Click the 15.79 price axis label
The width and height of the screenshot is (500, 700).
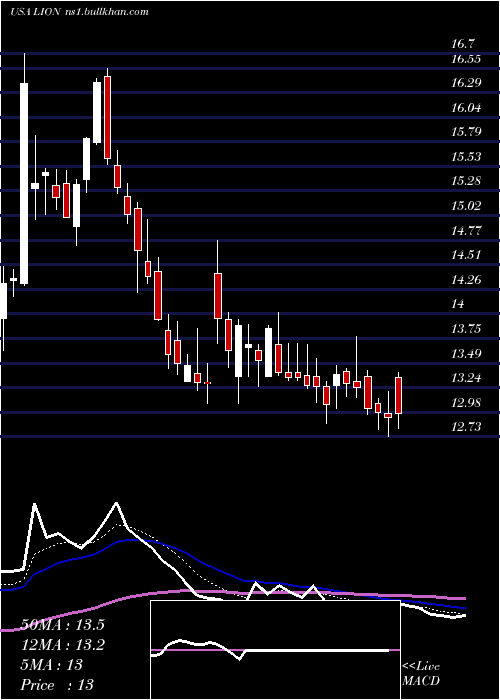(x=466, y=132)
